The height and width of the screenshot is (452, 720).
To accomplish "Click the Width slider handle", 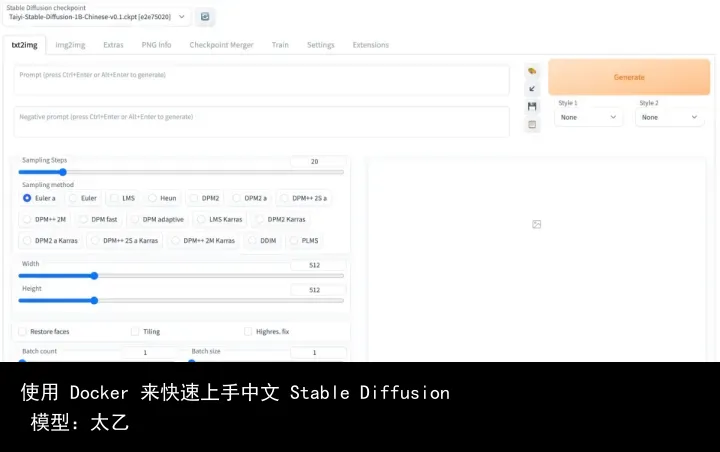I will [x=94, y=276].
